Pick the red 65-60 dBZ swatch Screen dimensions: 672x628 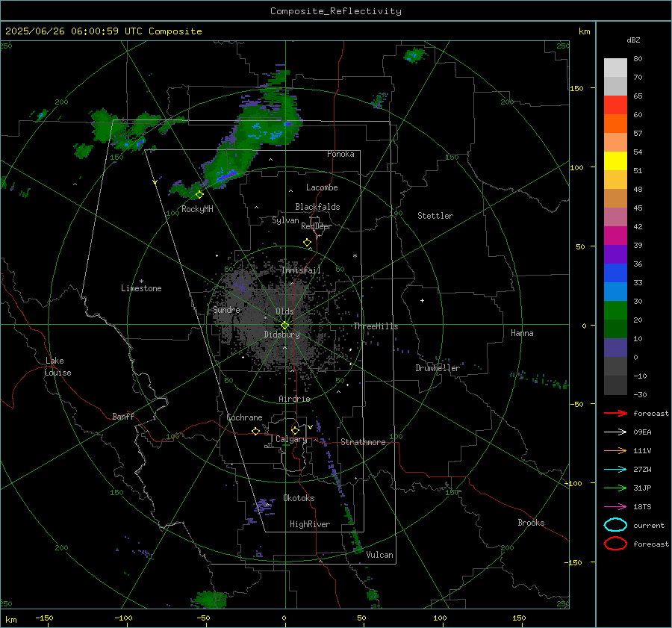click(615, 105)
